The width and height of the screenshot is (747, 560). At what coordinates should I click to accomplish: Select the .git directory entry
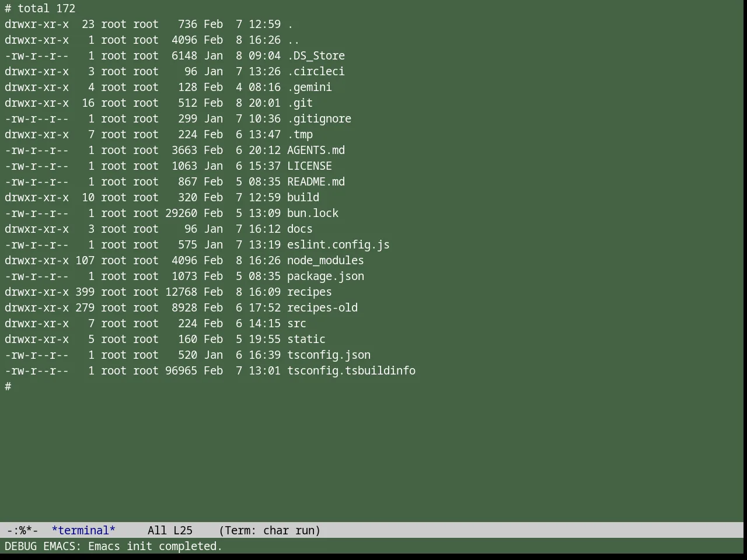pyautogui.click(x=300, y=103)
